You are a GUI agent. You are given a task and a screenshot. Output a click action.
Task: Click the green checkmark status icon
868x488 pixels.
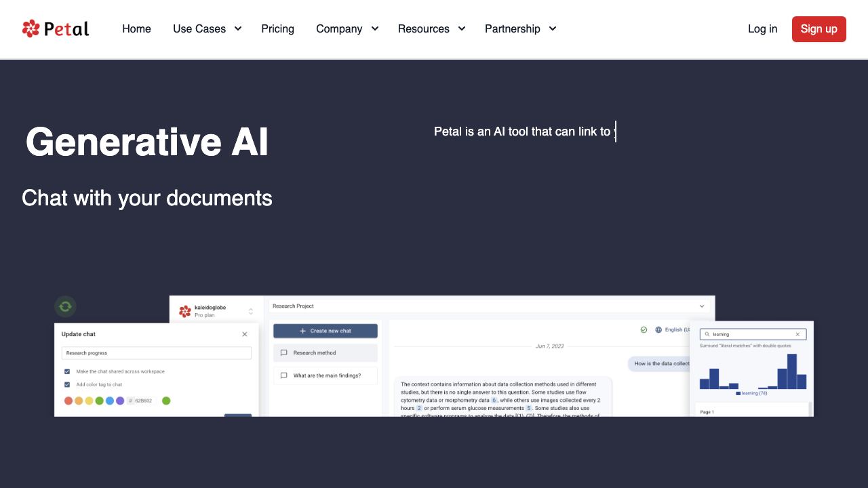(644, 330)
